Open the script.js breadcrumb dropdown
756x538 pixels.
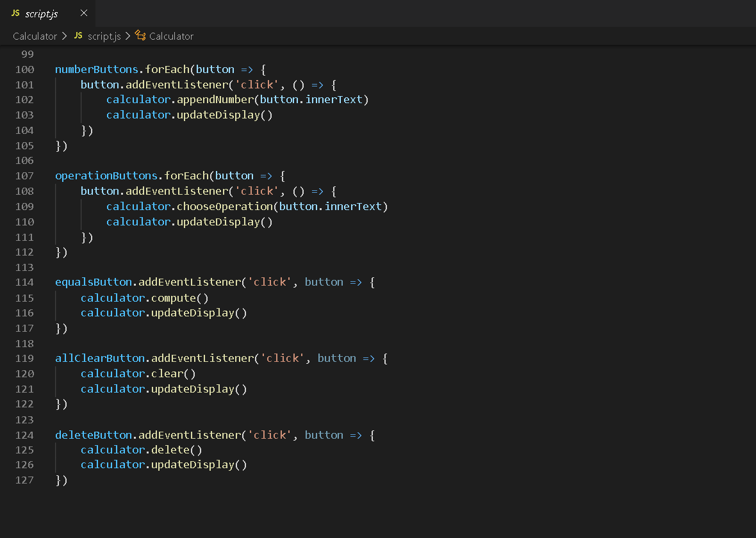(105, 36)
